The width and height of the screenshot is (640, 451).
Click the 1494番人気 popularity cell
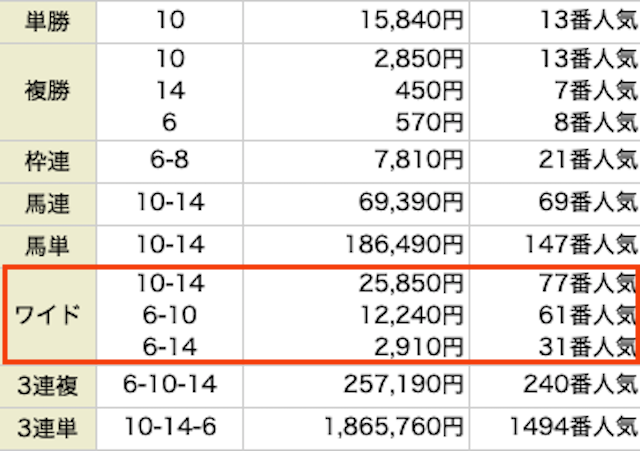(573, 427)
